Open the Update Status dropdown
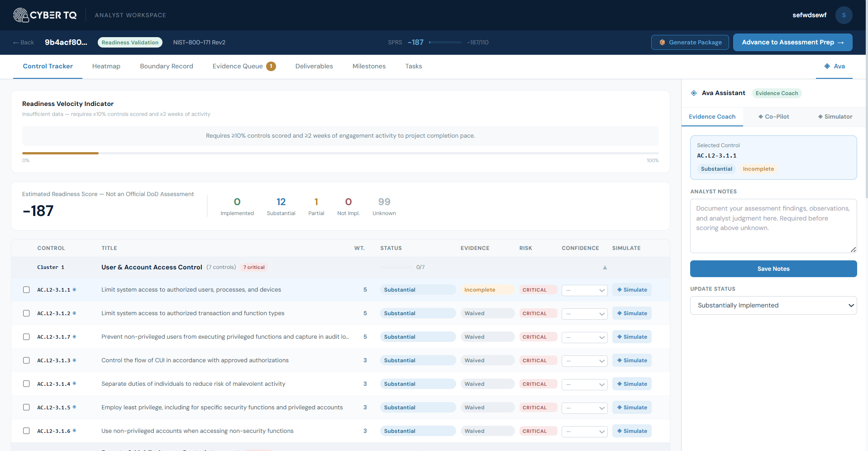 point(773,305)
